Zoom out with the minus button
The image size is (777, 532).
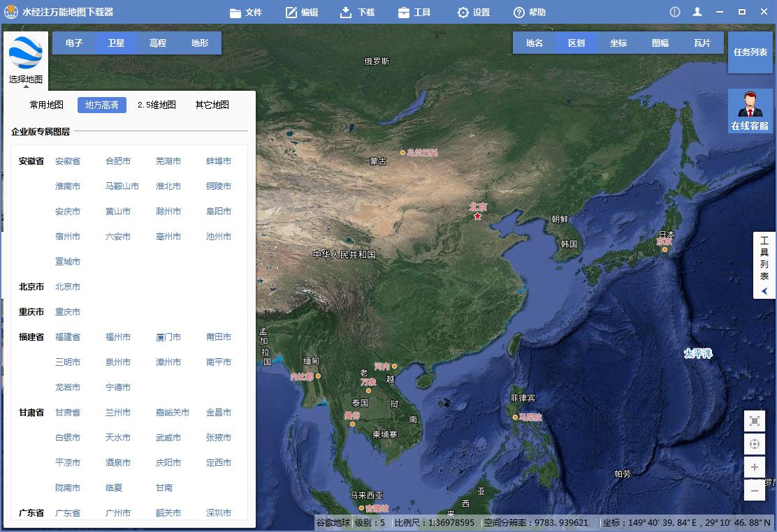point(755,490)
